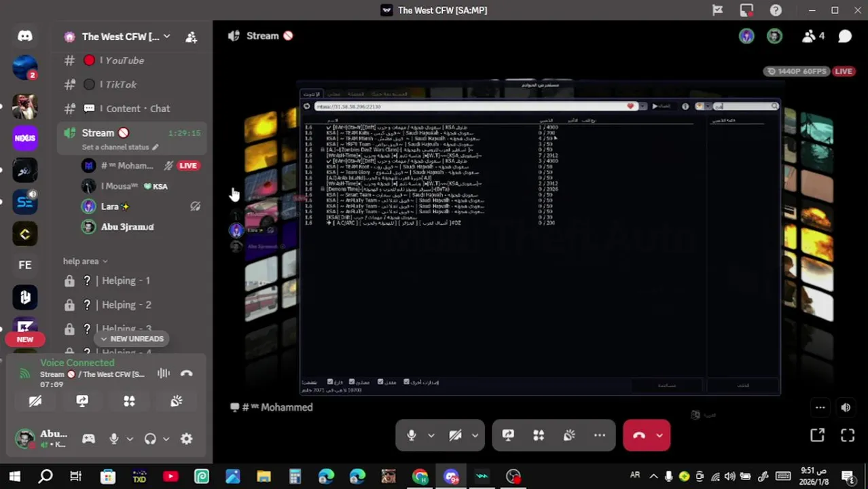
Task: Open YouTube app on taskbar
Action: point(170,477)
